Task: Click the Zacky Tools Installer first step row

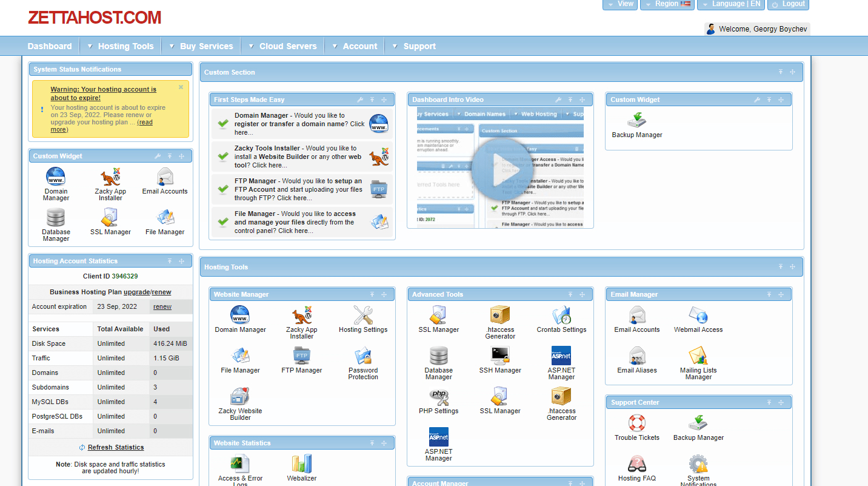Action: point(302,157)
